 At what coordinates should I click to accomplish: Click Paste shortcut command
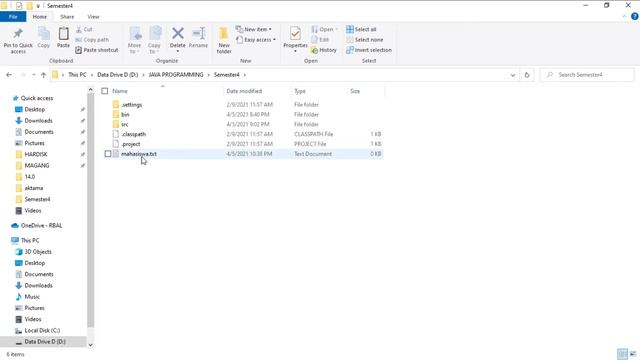click(x=97, y=50)
